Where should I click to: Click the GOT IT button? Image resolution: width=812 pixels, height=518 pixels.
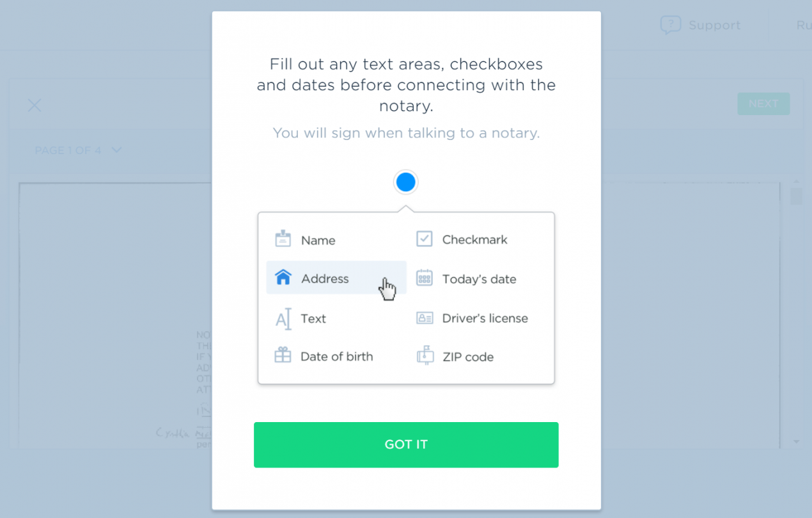tap(406, 444)
